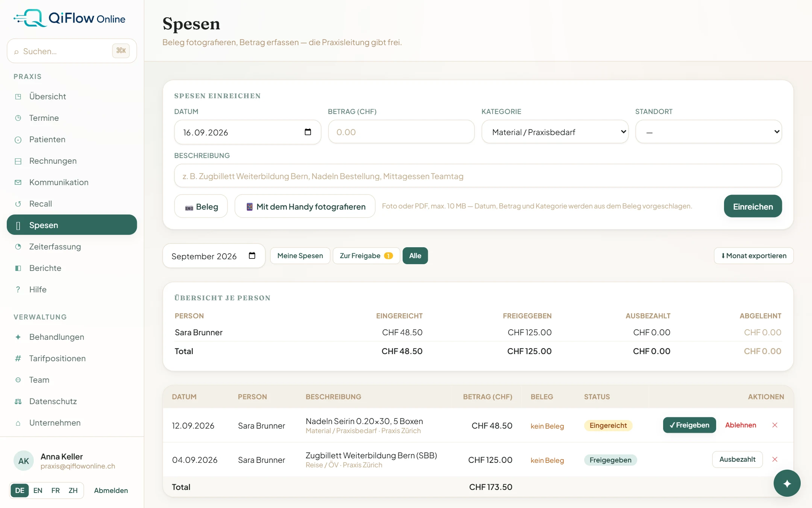The height and width of the screenshot is (508, 812).
Task: Switch language to FR
Action: pyautogui.click(x=56, y=490)
